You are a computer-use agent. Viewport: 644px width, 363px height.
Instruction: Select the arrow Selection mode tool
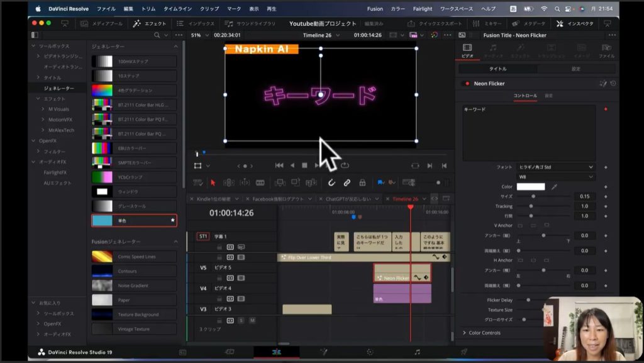[x=213, y=182]
